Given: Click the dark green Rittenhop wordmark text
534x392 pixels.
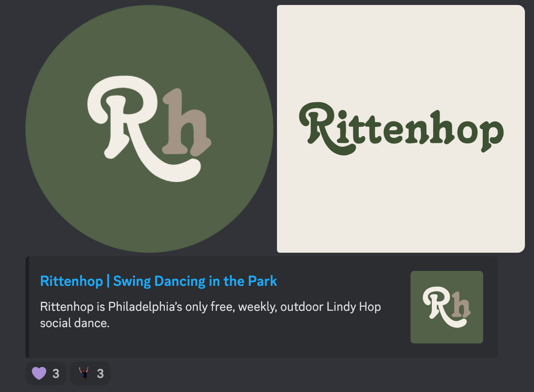Looking at the screenshot, I should [400, 128].
